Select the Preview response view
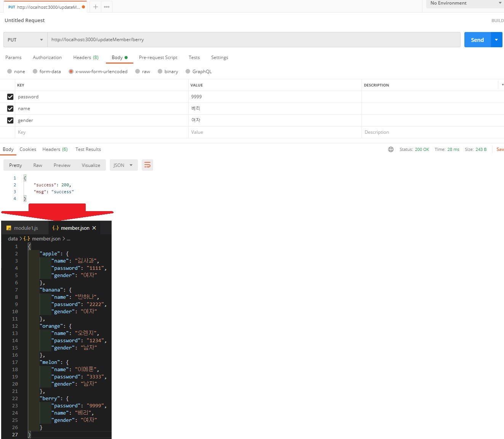This screenshot has width=504, height=439. click(x=62, y=165)
